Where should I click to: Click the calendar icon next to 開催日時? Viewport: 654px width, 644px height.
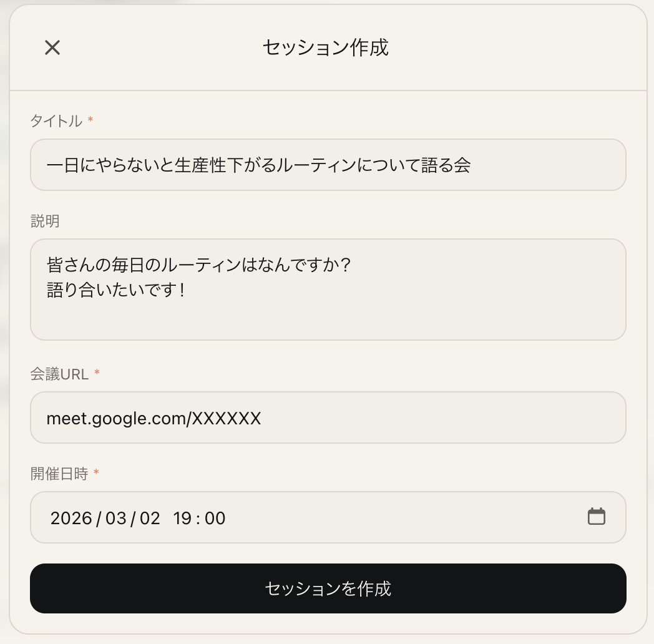(596, 517)
